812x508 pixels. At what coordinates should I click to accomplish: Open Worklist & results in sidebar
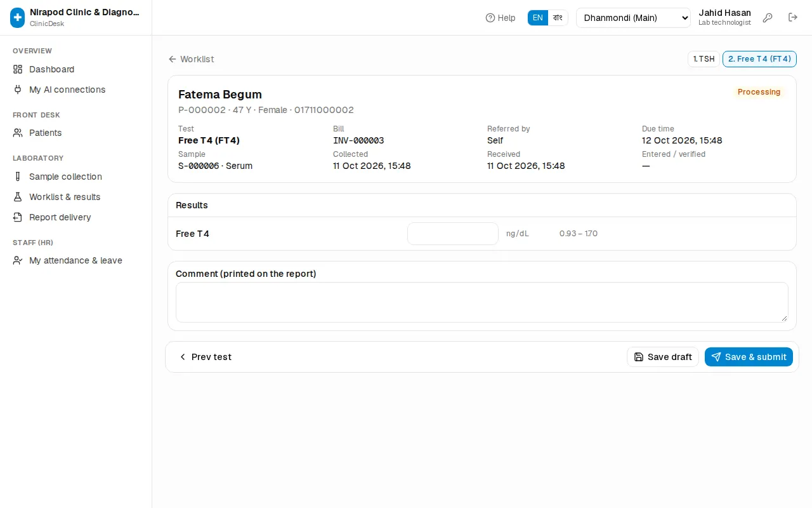[x=76, y=197]
